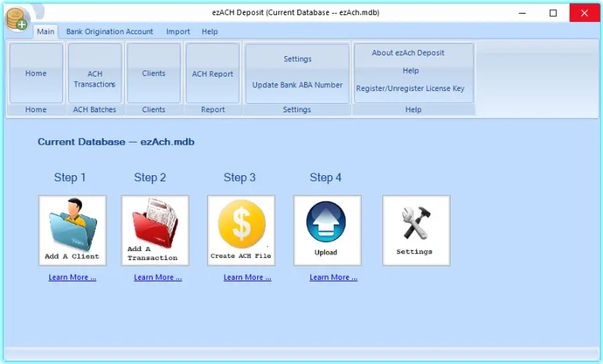Follow the Learn More link under Step 3
This screenshot has width=603, height=364.
click(x=247, y=277)
